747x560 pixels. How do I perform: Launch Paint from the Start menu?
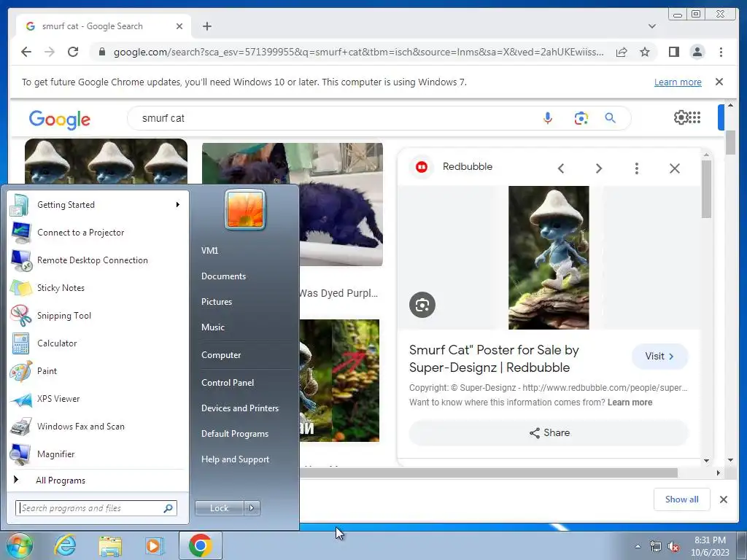click(x=97, y=371)
